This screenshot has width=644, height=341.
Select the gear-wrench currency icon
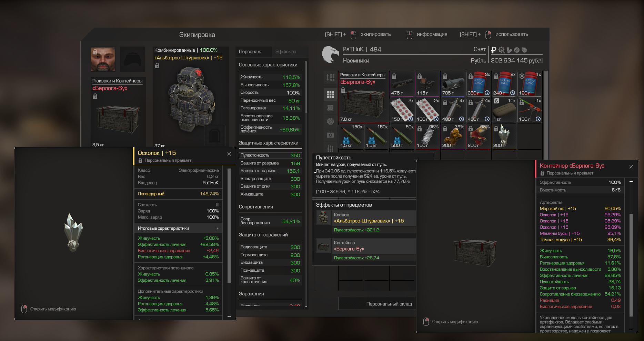502,50
